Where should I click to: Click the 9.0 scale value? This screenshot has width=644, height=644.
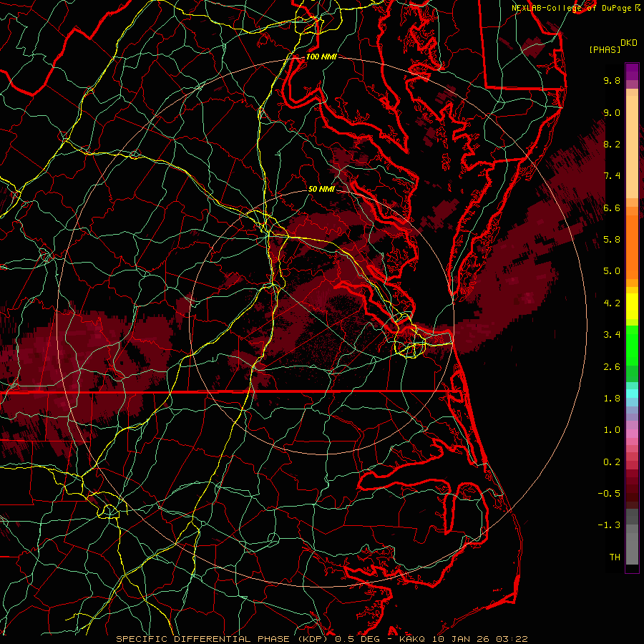pyautogui.click(x=612, y=112)
